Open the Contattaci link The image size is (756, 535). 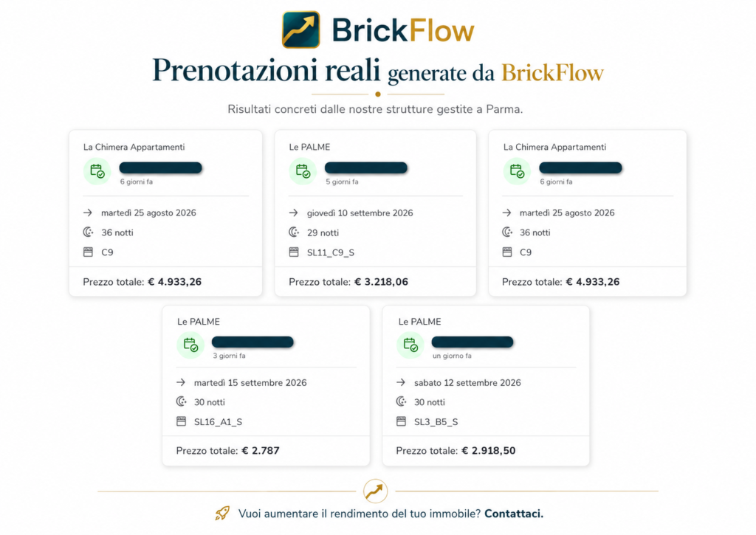pyautogui.click(x=514, y=514)
